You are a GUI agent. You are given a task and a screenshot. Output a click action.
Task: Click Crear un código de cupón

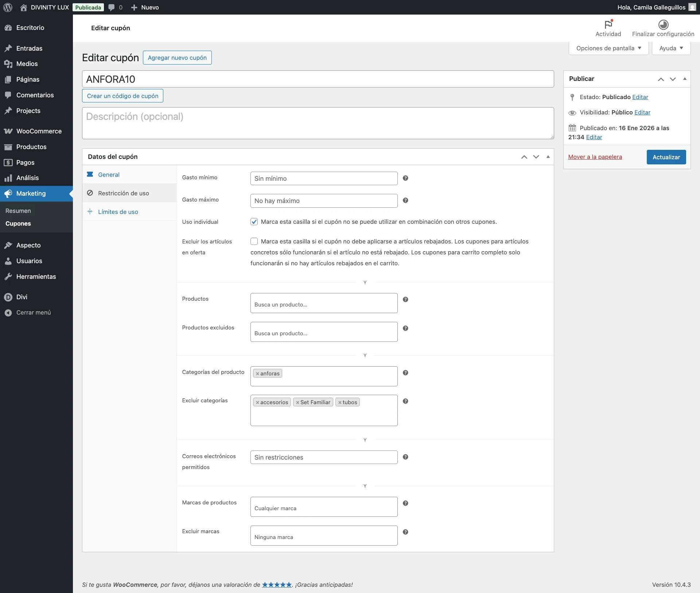click(x=122, y=96)
